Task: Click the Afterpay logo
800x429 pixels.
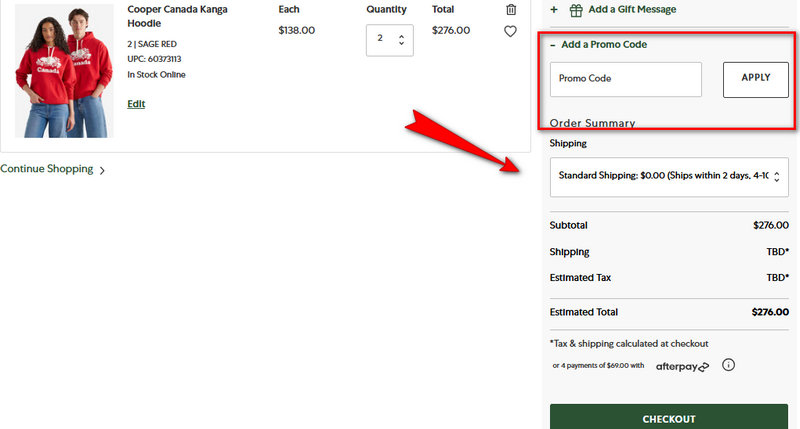Action: 682,366
